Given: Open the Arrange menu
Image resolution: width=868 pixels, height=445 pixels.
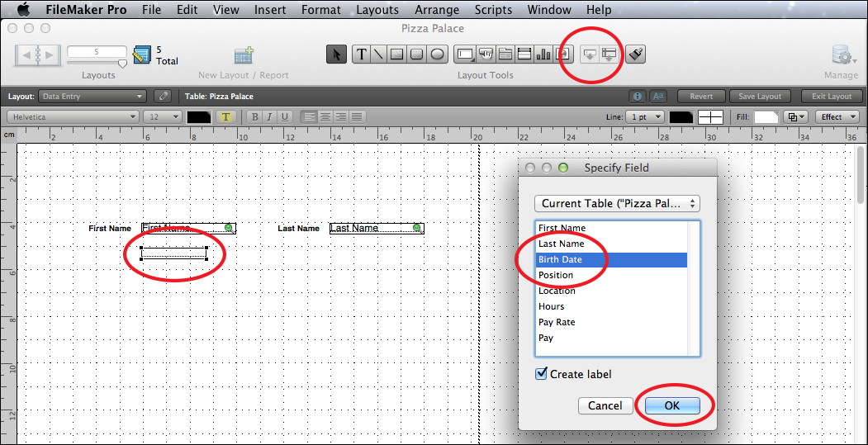Looking at the screenshot, I should click(437, 9).
